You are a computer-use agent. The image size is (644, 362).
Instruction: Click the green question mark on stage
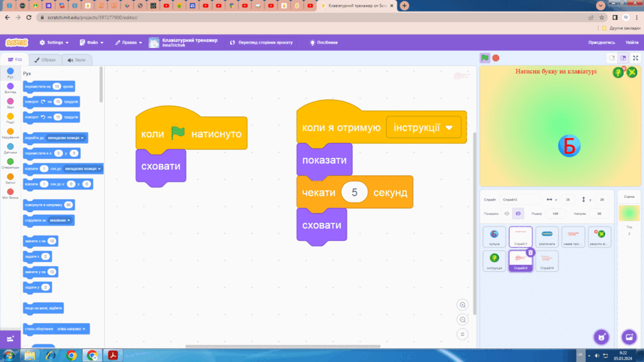pyautogui.click(x=618, y=73)
